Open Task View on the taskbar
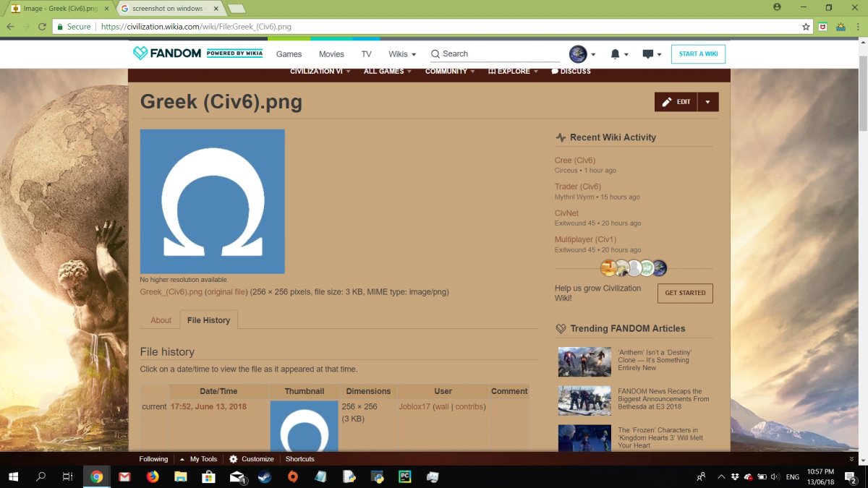868x488 pixels. 67,477
